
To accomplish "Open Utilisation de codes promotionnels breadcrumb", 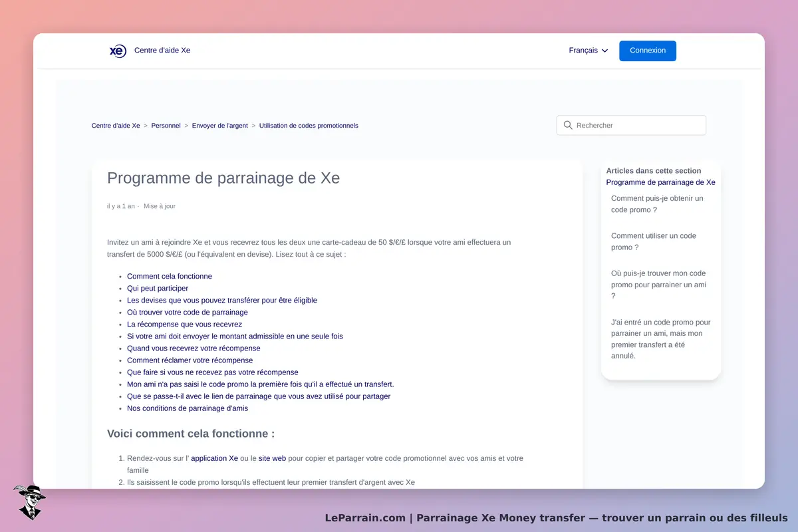I will 309,125.
